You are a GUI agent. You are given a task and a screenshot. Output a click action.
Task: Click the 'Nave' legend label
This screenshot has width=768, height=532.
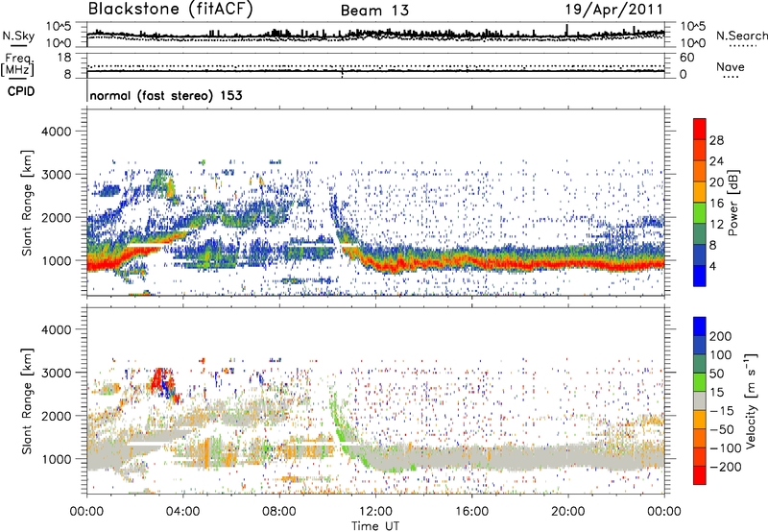click(731, 66)
